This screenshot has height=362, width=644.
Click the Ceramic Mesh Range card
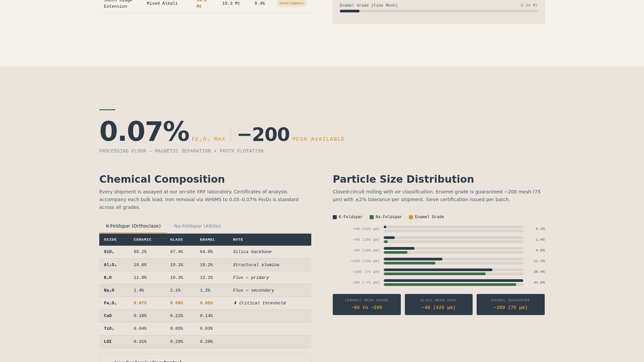point(366,304)
